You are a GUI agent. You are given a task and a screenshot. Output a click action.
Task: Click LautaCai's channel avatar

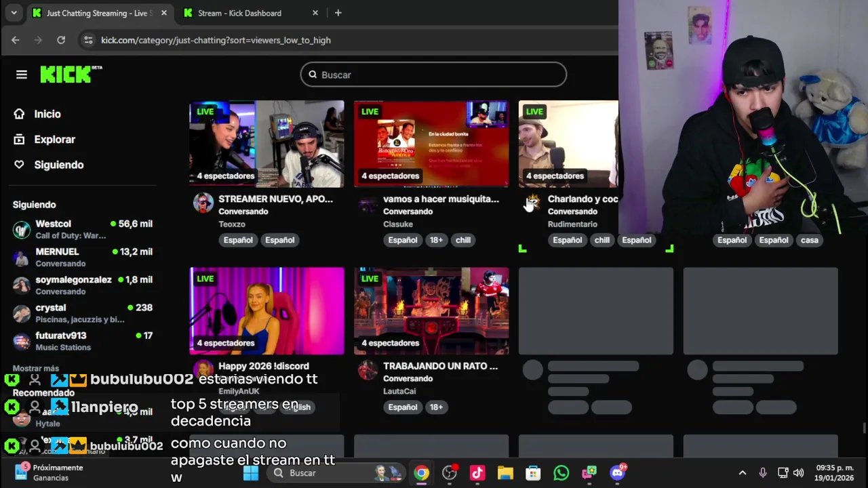click(368, 369)
